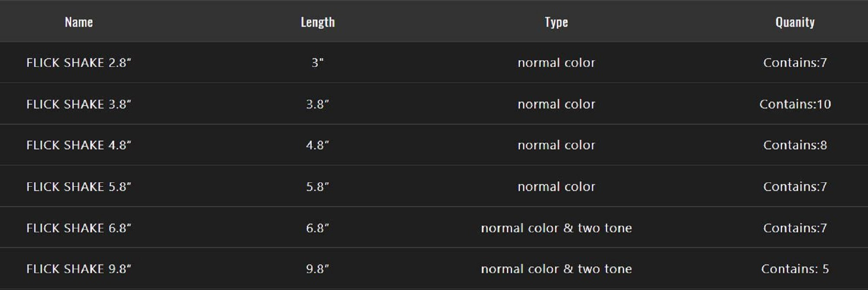
Task: Select the FLICK SHAKE 5.8" name cell
Action: 79,187
